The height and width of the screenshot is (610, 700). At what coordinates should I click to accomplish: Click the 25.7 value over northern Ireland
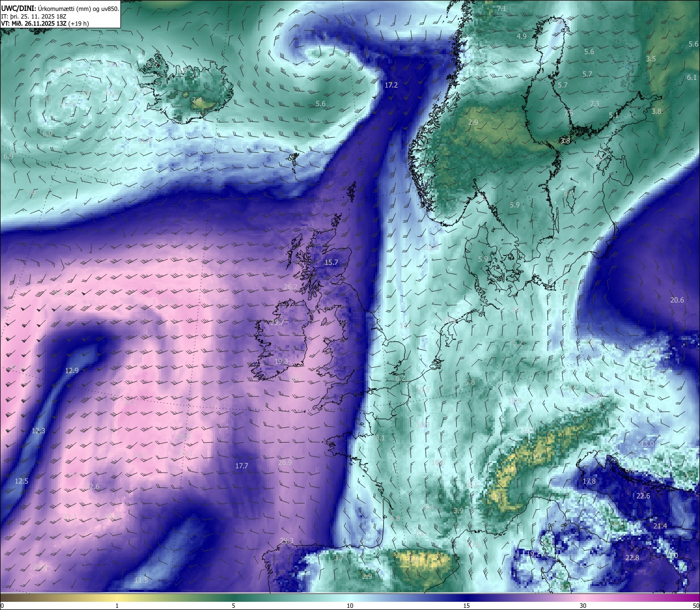277,323
